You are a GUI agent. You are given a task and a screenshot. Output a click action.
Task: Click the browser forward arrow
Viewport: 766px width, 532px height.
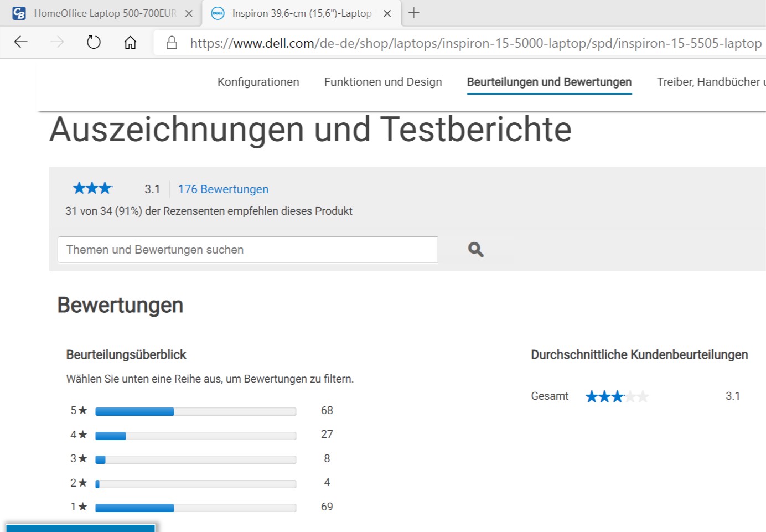point(57,42)
